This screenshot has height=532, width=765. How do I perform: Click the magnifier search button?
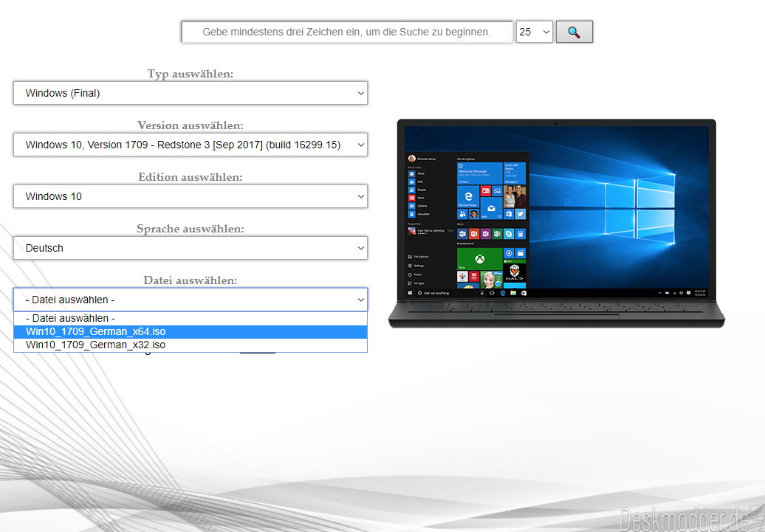574,32
